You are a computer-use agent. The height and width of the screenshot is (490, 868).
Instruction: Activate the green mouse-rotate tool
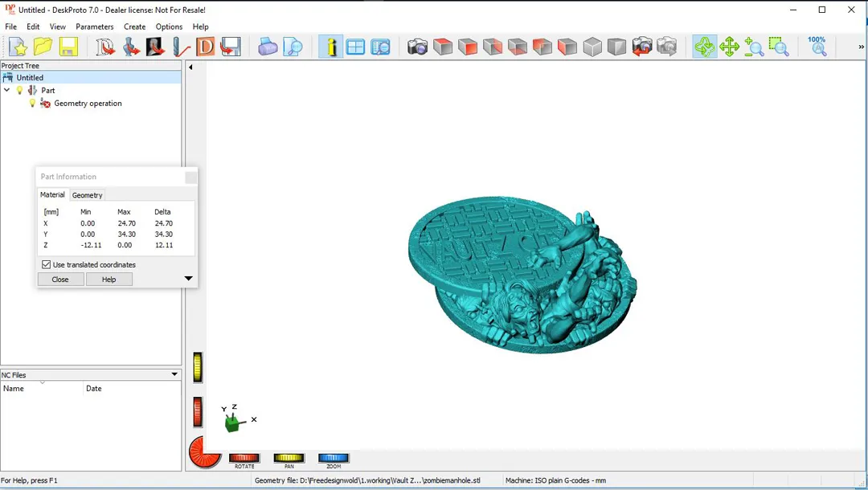(x=705, y=47)
